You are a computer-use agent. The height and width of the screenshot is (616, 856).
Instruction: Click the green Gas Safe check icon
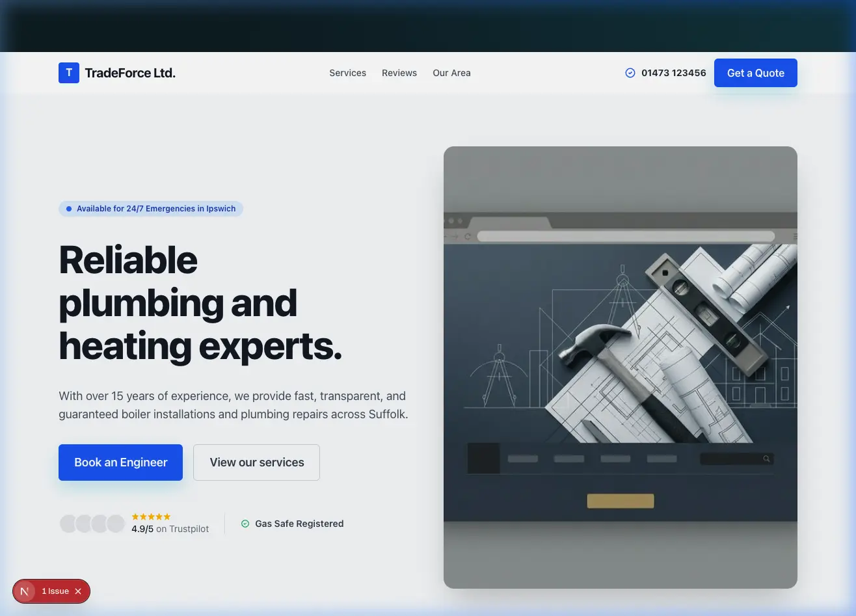click(245, 523)
